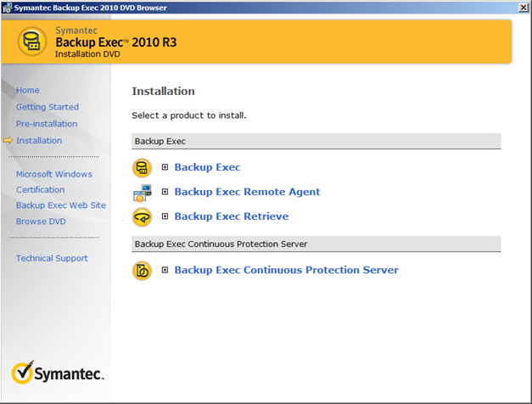Click Backup Exec Remote Agent link
532x404 pixels.
pos(247,192)
